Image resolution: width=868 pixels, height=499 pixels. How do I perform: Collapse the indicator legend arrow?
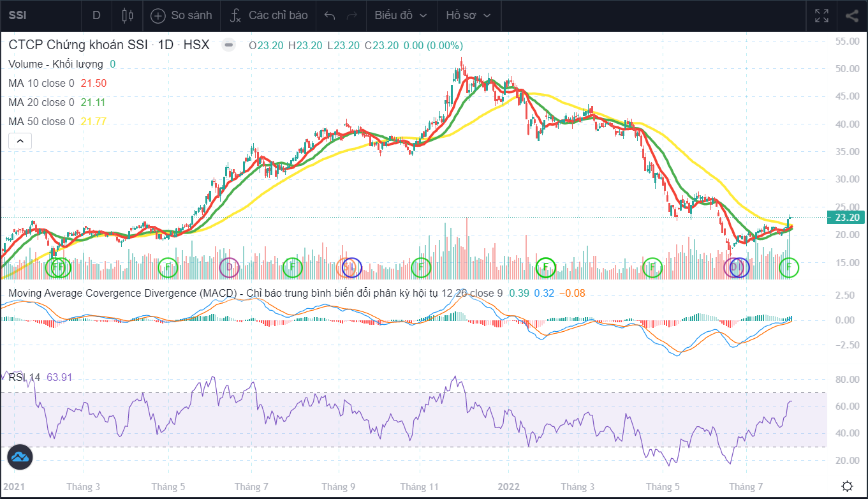(20, 141)
